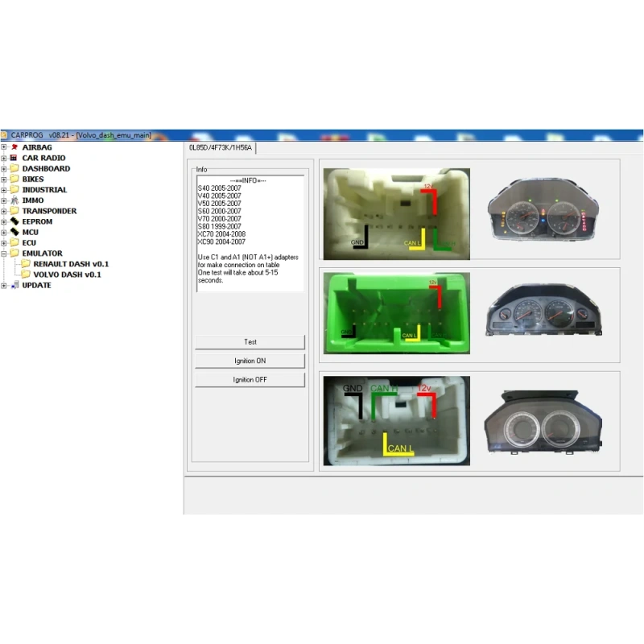Click the VOLVO DASH v0.1 folder icon
The width and height of the screenshot is (644, 644).
(26, 275)
